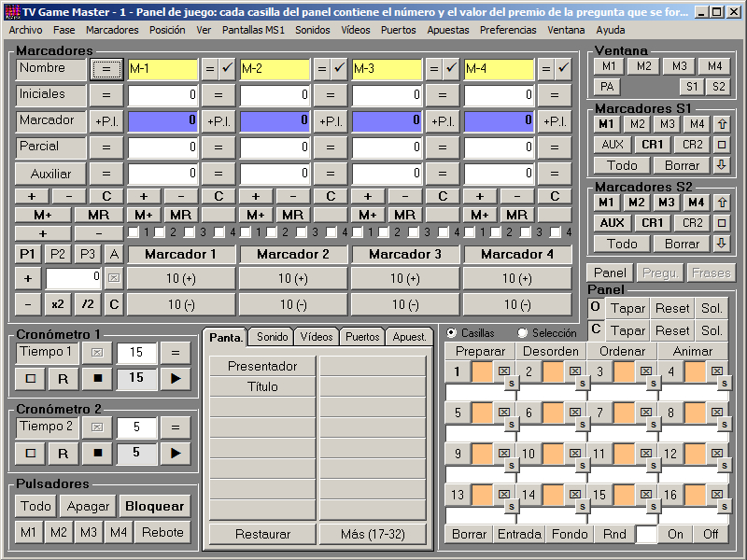Click the hollow square button in Cronómetro 1

pos(30,378)
